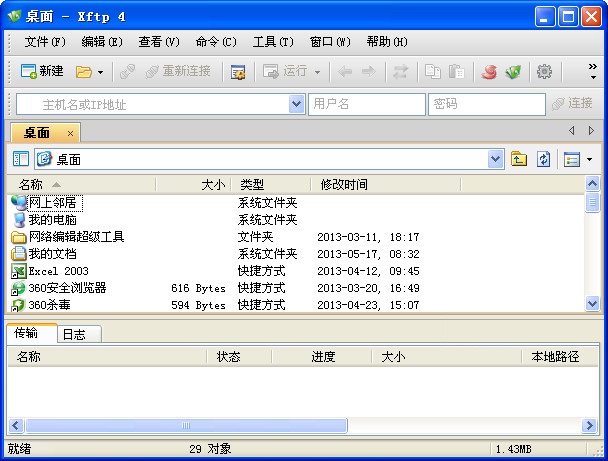Click the 进度 column header

322,357
